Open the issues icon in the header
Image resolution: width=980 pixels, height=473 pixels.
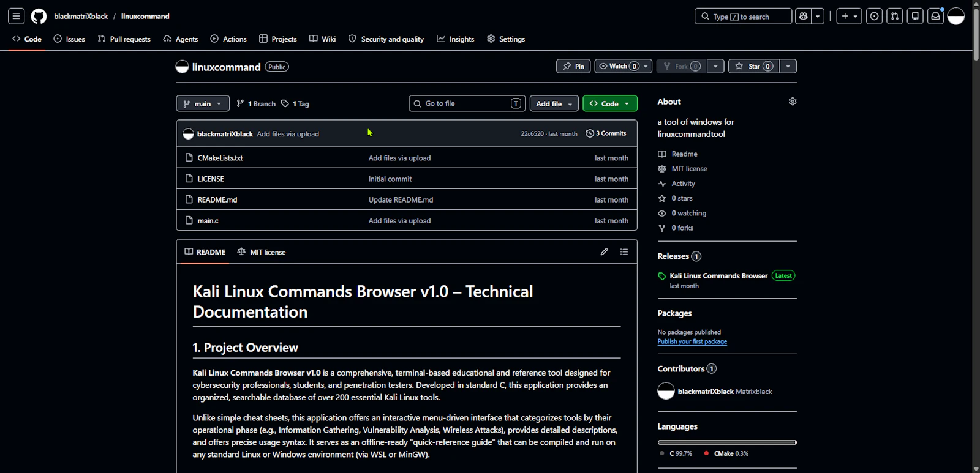[x=875, y=17]
